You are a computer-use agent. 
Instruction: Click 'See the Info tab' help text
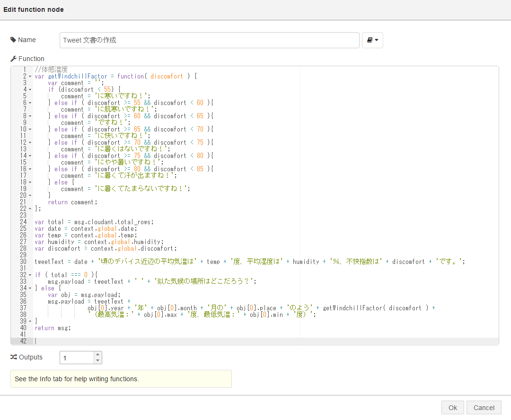pos(77,379)
